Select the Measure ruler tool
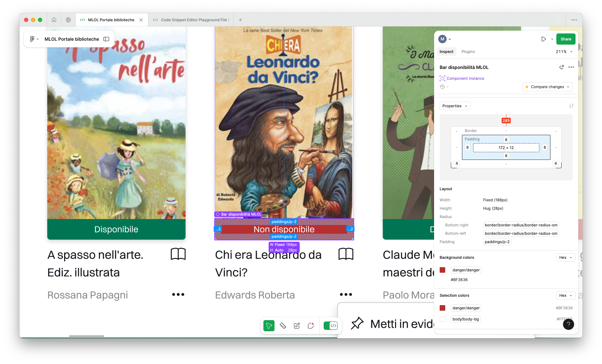The image size is (602, 364). (283, 326)
